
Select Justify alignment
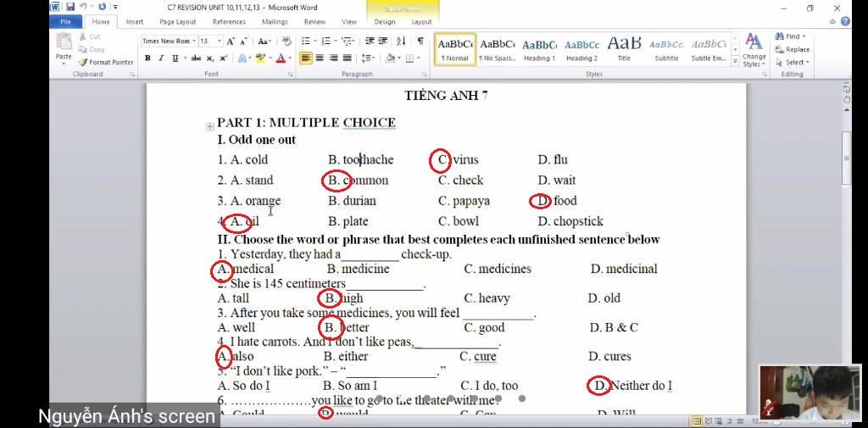coord(347,58)
